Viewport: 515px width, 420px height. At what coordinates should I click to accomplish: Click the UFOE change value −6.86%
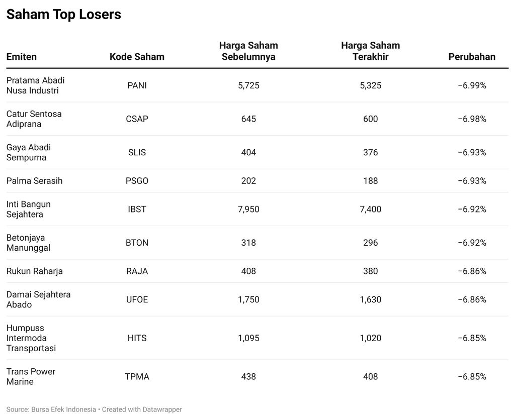(x=472, y=299)
